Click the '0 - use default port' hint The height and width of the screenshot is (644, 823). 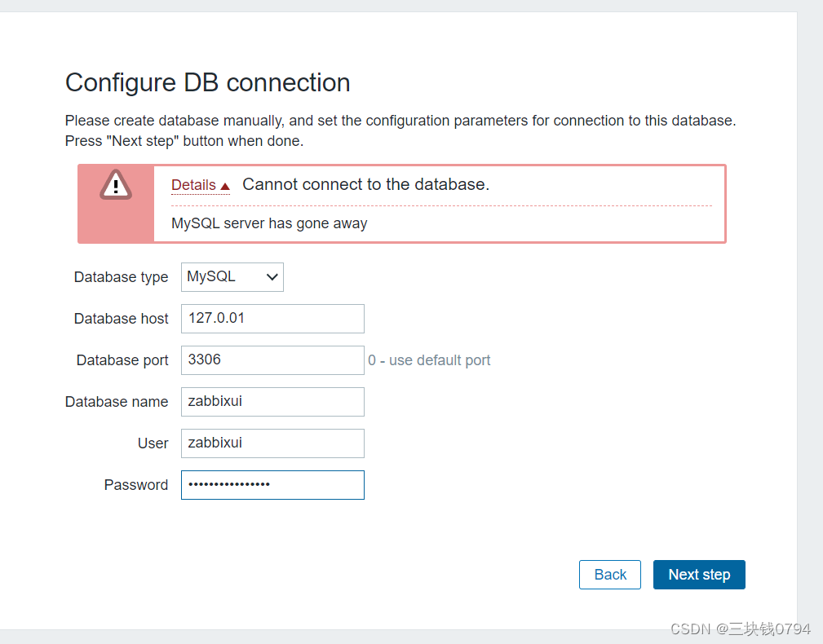coord(429,360)
